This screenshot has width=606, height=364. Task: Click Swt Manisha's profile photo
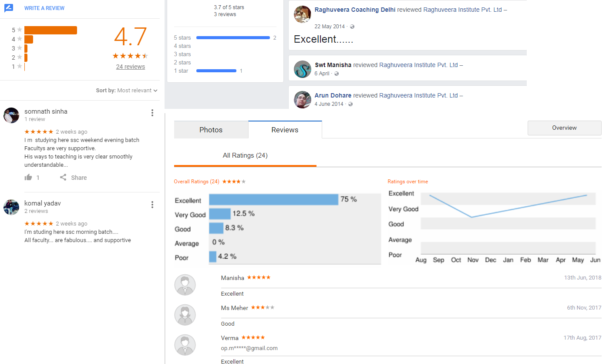(x=302, y=69)
